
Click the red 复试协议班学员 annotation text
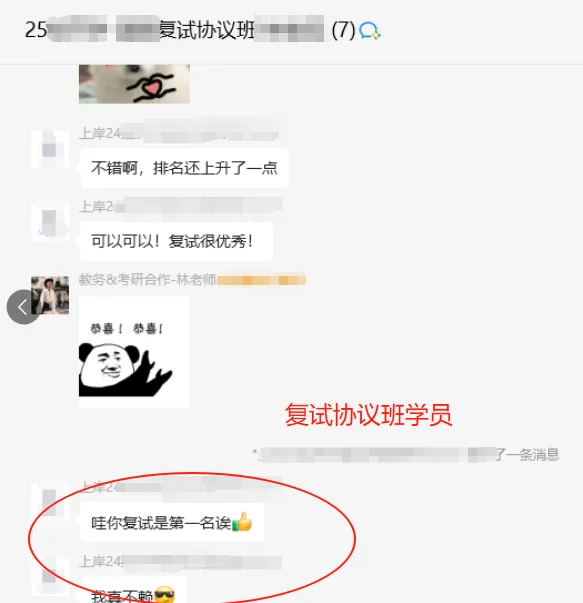[368, 415]
